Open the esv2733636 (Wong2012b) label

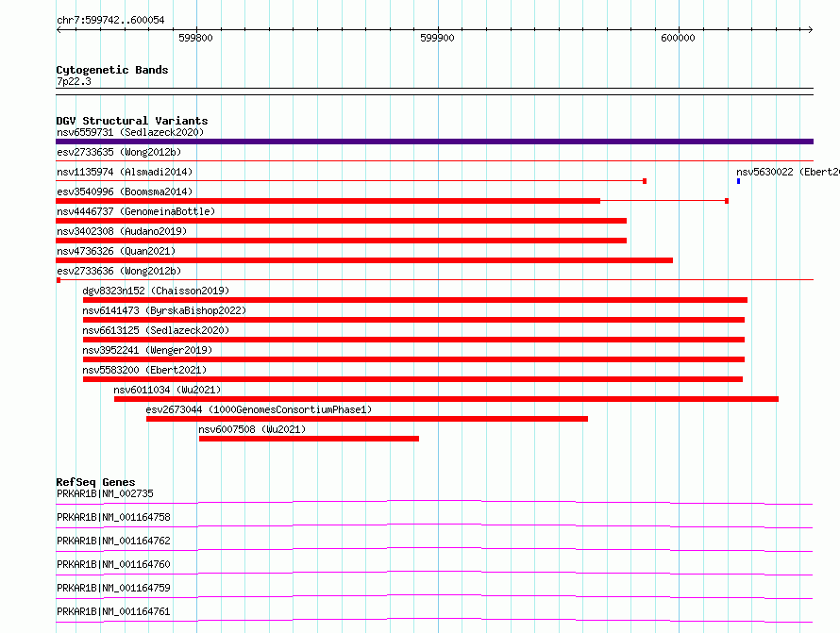[119, 271]
